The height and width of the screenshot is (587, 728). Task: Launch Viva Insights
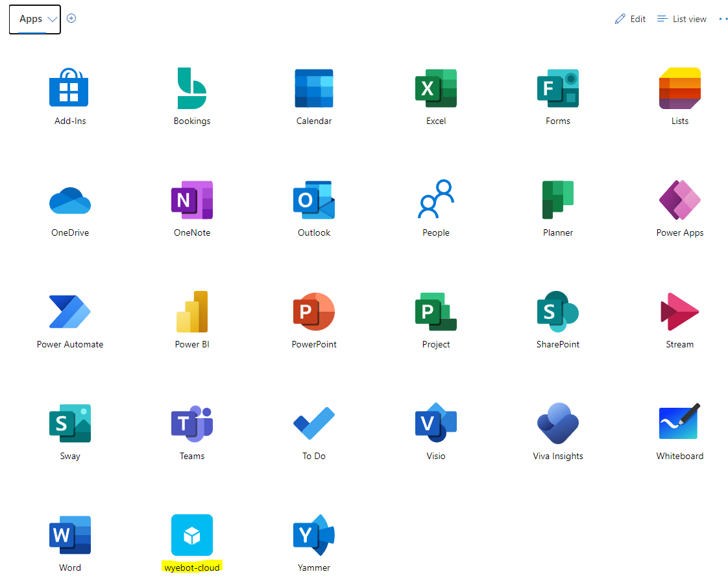point(557,423)
